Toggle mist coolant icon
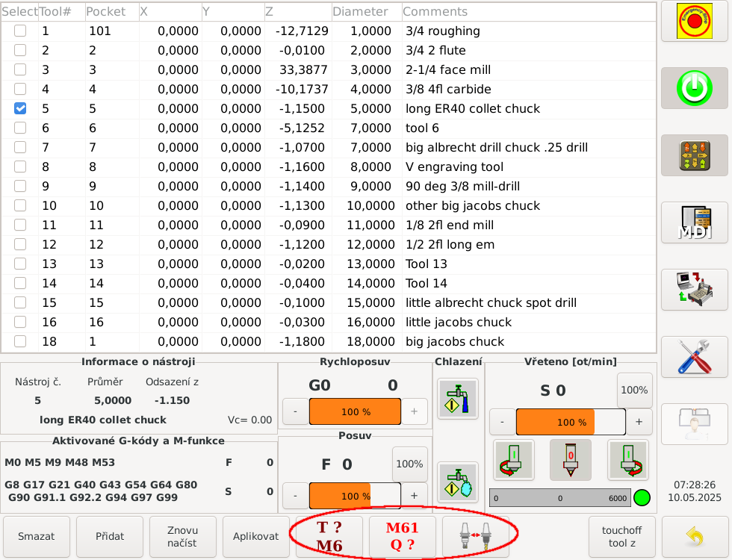This screenshot has width=732, height=560. click(457, 482)
